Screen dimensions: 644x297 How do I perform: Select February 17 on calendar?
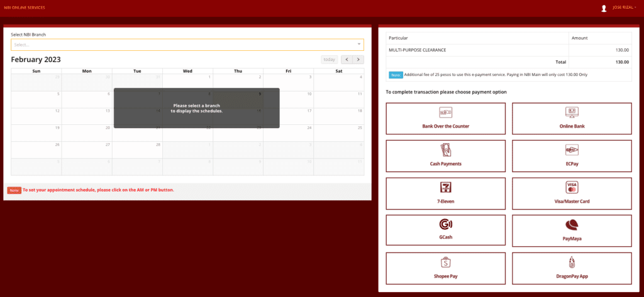288,116
